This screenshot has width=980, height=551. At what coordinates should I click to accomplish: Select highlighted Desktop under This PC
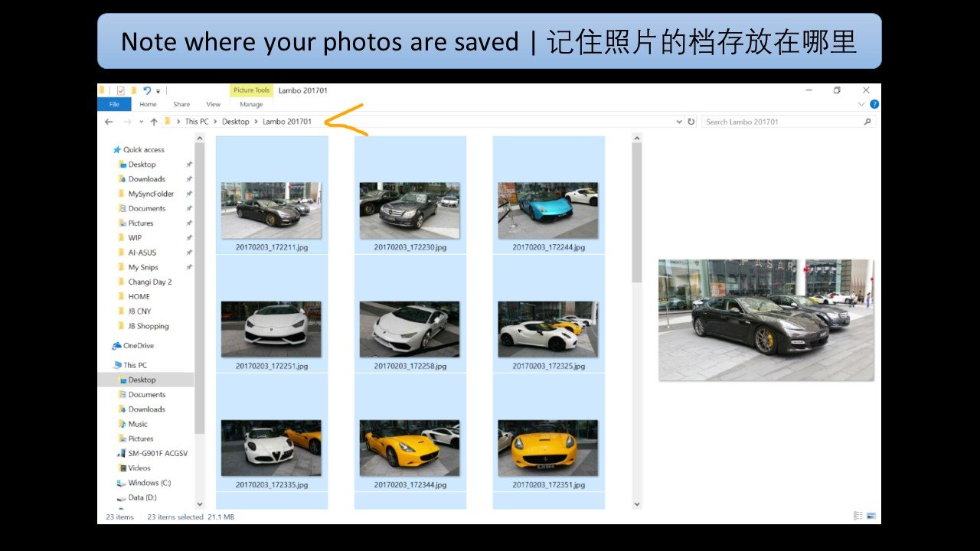point(145,380)
